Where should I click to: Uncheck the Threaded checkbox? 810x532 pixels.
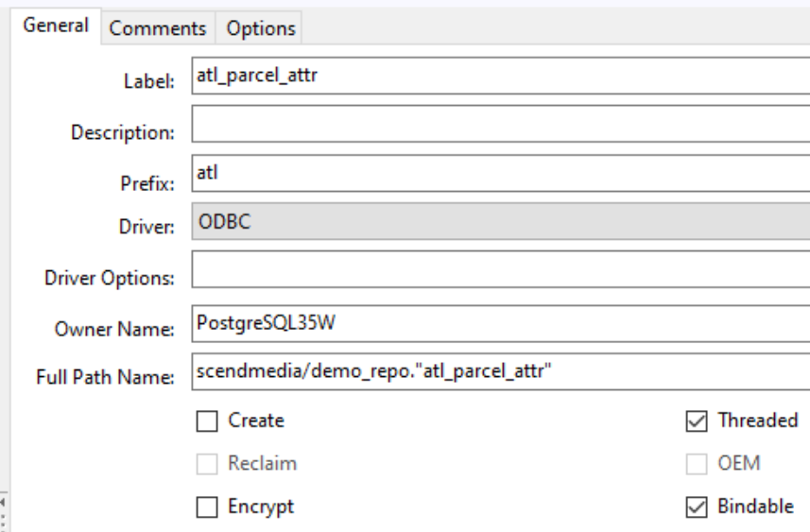pyautogui.click(x=695, y=420)
